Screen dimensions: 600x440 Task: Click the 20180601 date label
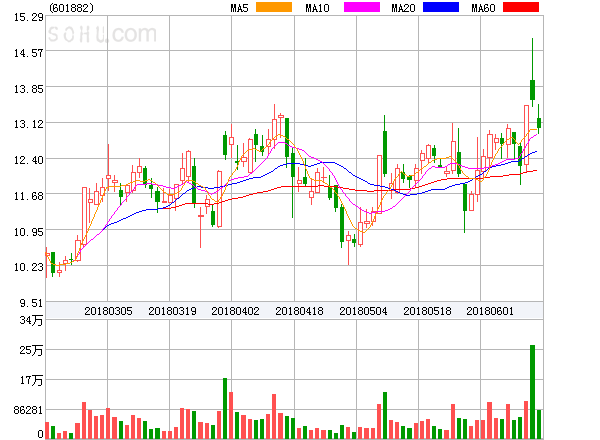tap(490, 311)
